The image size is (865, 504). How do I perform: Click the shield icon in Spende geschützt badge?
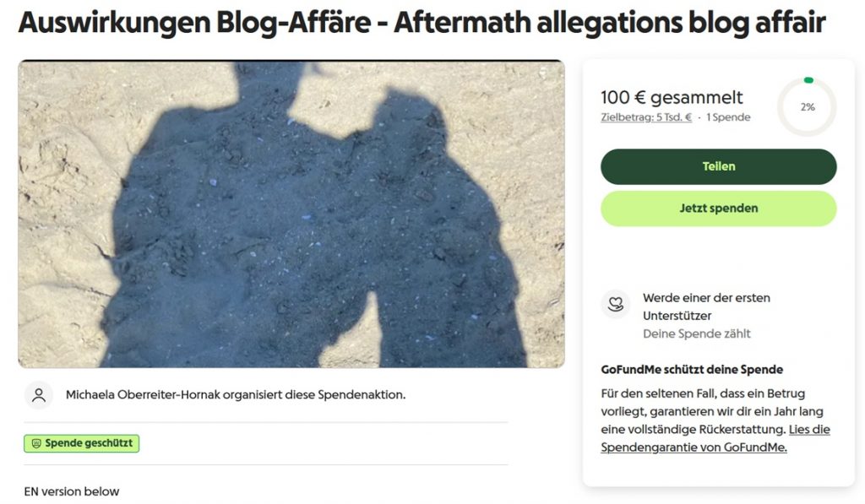tap(36, 443)
